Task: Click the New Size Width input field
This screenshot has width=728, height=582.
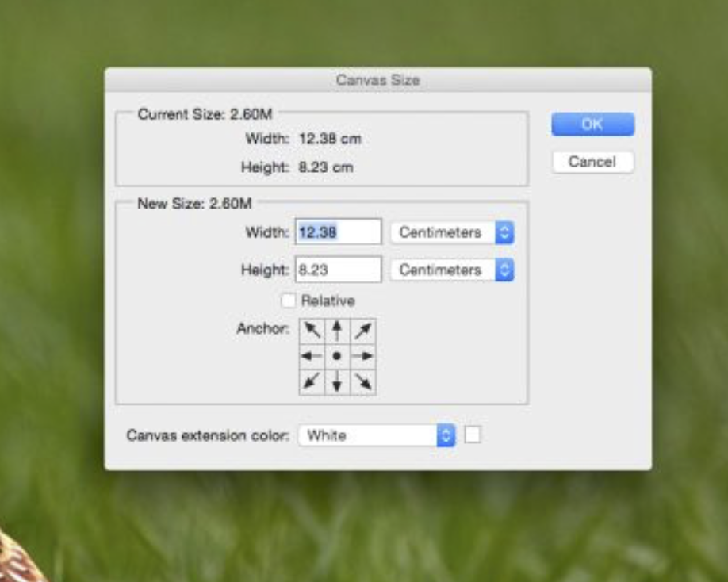Action: (339, 232)
